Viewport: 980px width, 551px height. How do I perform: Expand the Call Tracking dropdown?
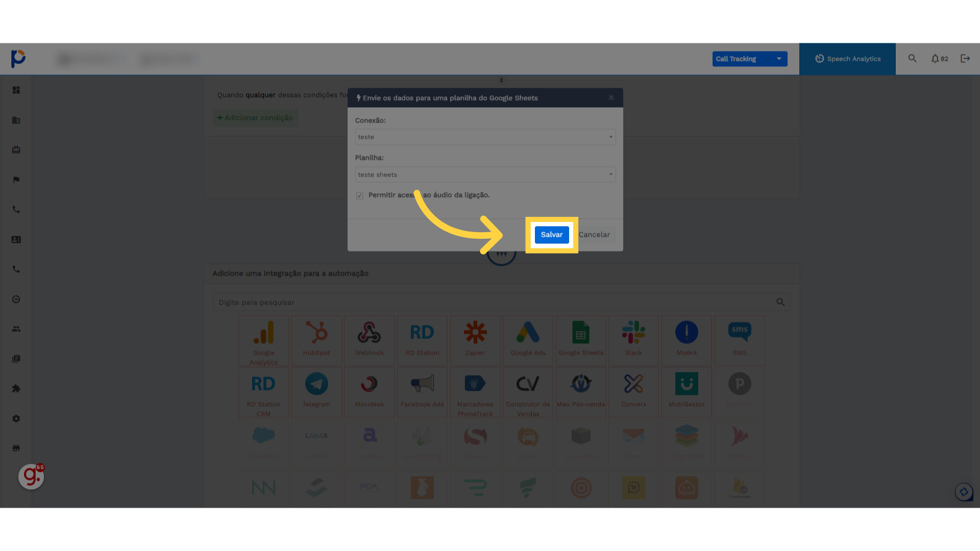[x=749, y=59]
